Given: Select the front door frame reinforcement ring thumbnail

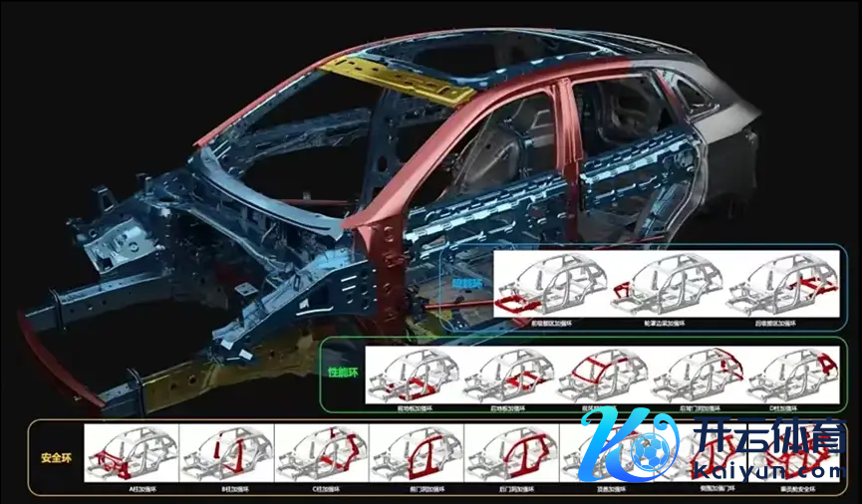Looking at the screenshot, I should 416,454.
